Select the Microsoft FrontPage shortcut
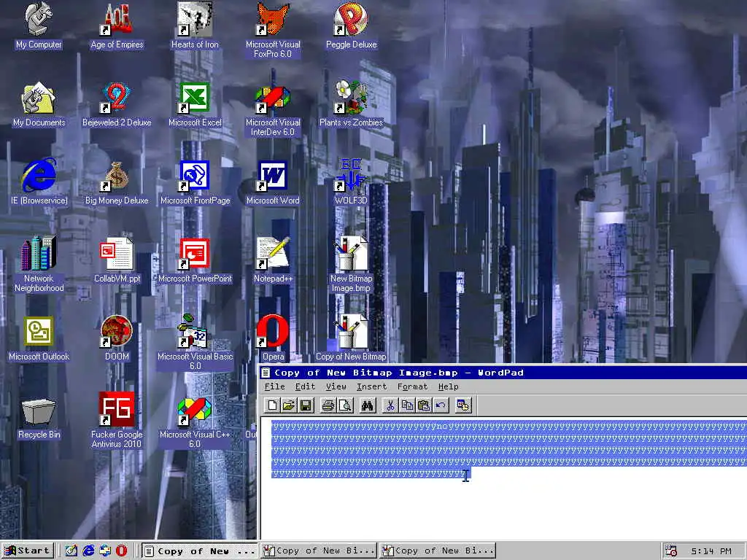Image resolution: width=747 pixels, height=560 pixels. coord(195,182)
